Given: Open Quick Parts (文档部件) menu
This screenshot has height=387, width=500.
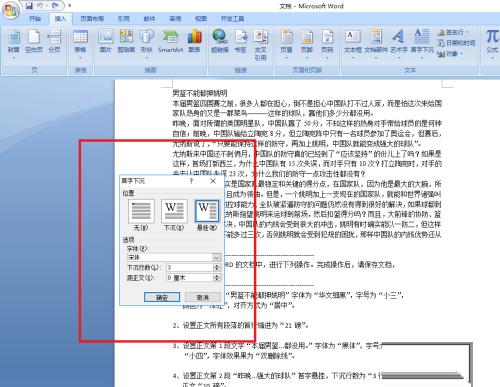Looking at the screenshot, I should click(x=376, y=44).
